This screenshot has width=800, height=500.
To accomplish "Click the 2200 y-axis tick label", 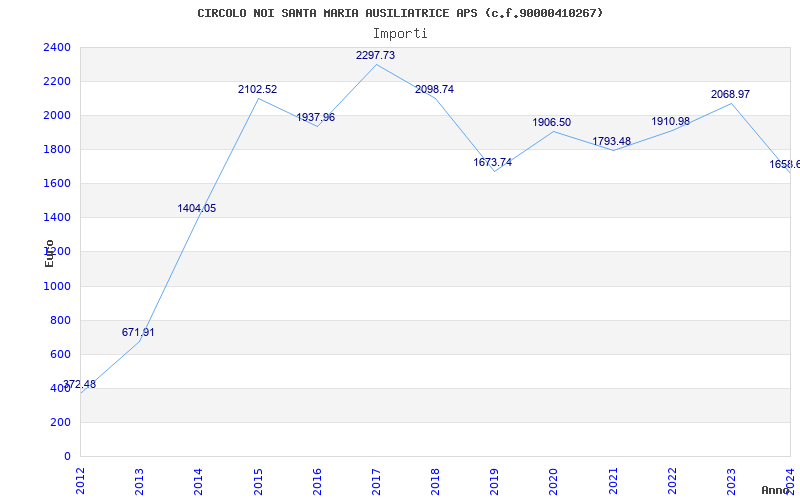I will click(57, 82).
